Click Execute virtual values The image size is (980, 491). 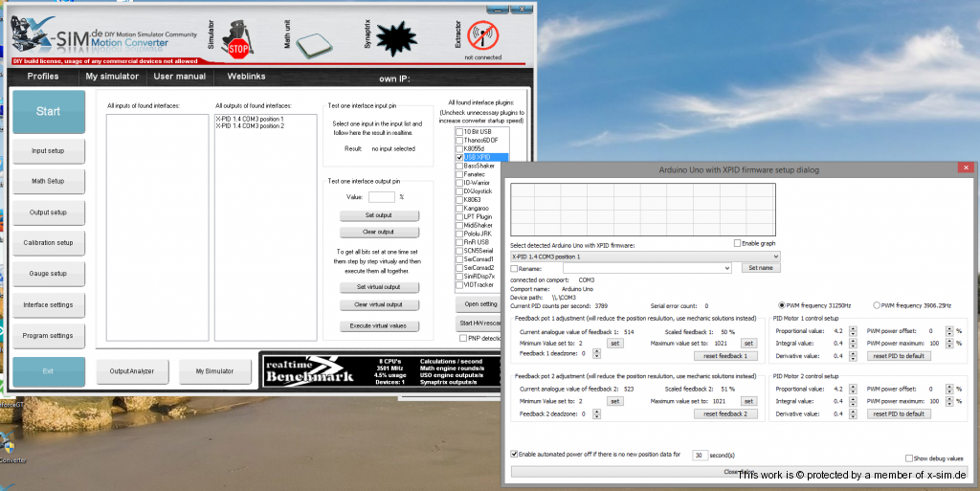pos(379,326)
